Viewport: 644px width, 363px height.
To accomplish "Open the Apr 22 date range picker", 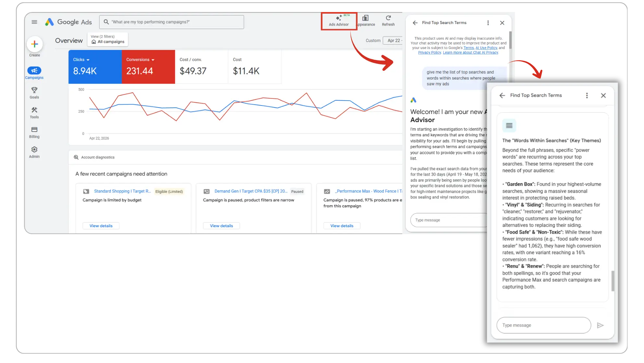I will 393,41.
